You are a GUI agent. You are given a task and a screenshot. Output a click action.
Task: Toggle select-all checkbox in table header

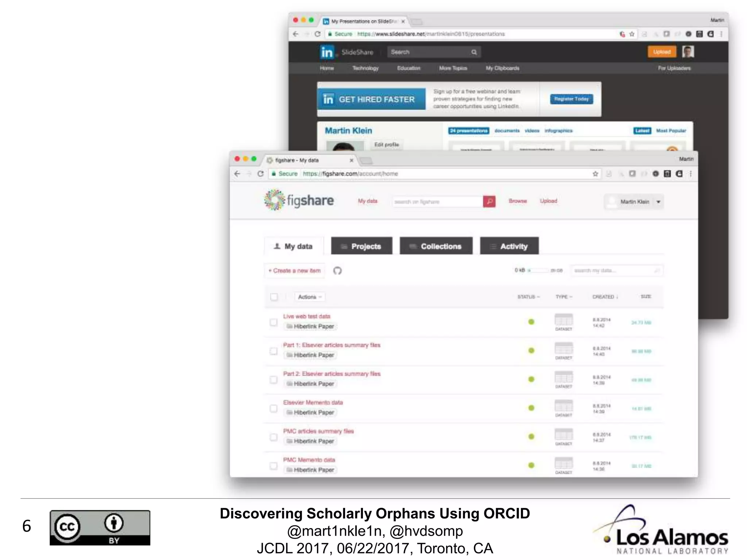pos(274,297)
